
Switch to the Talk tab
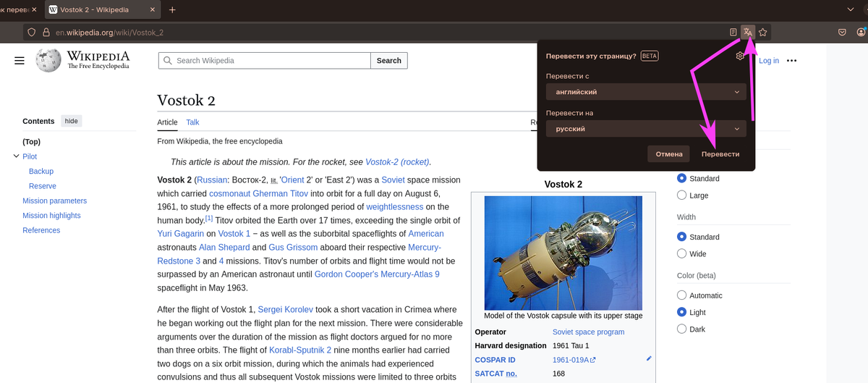[192, 122]
